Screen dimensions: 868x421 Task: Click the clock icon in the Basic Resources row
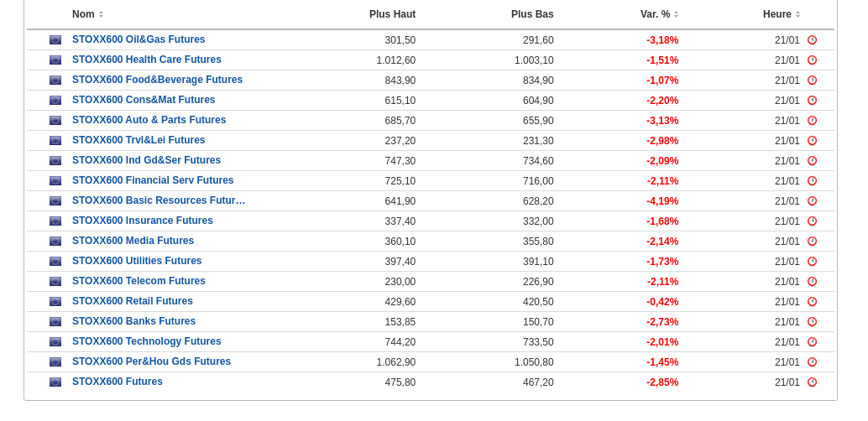point(812,201)
